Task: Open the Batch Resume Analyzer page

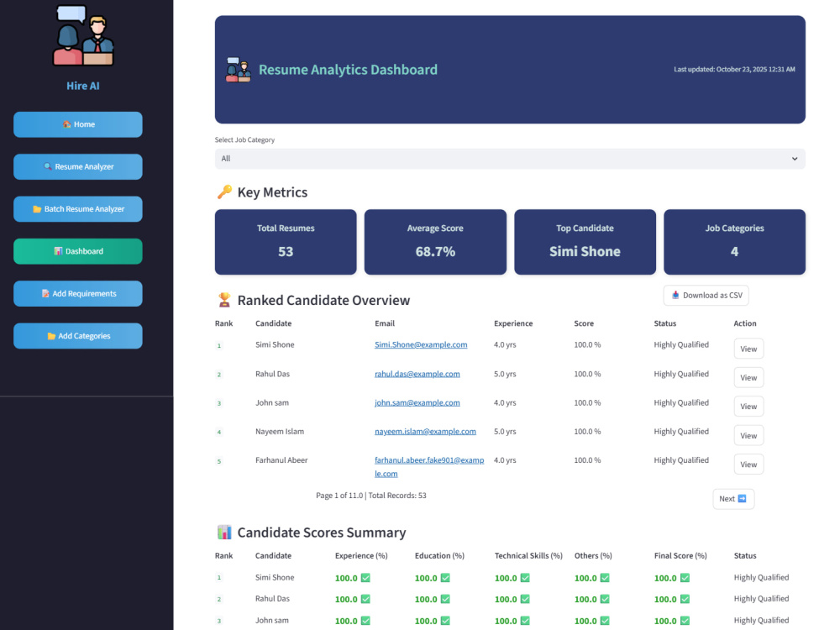Action: [x=77, y=209]
